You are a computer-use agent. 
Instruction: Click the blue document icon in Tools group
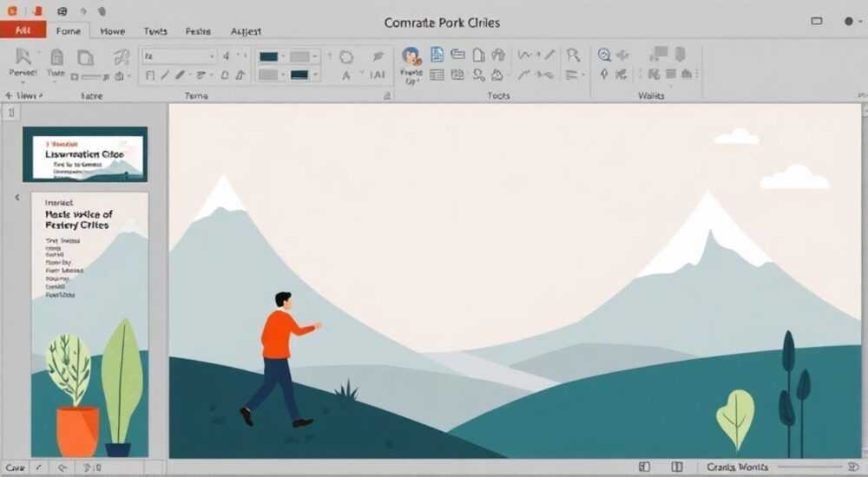coord(437,55)
